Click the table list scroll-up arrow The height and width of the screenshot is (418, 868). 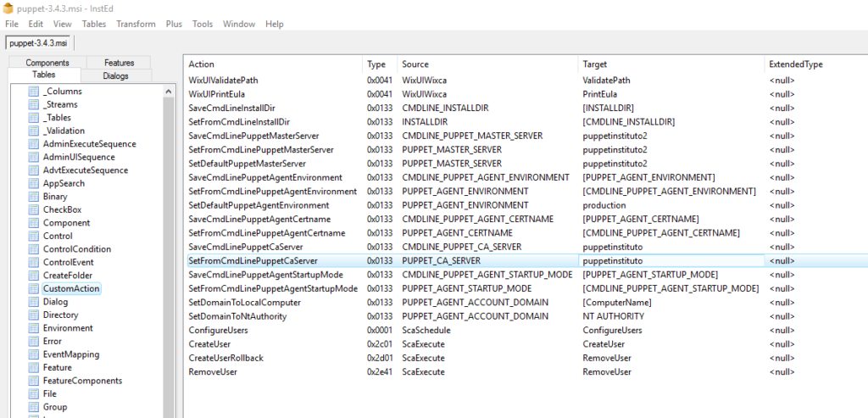pyautogui.click(x=169, y=92)
